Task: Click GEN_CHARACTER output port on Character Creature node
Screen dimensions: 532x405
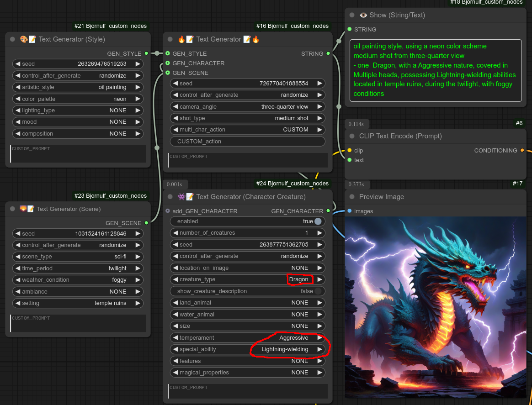Action: click(328, 211)
